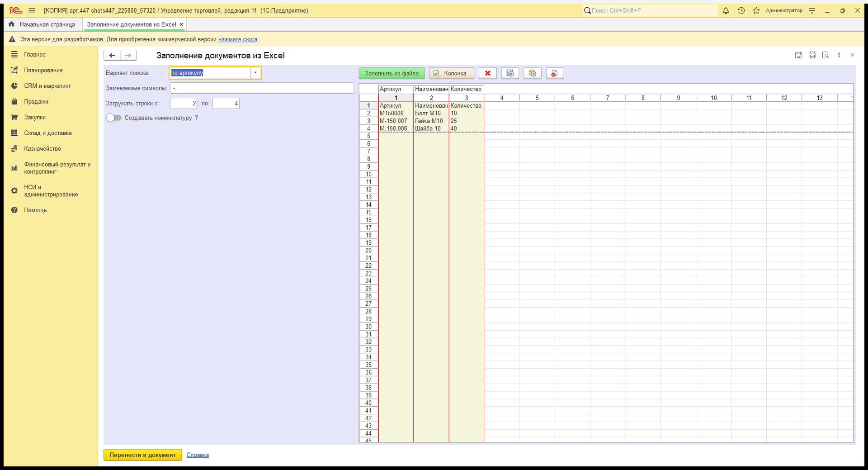Image resolution: width=868 pixels, height=470 pixels.
Task: Go forward with the right arrow button
Action: click(128, 55)
